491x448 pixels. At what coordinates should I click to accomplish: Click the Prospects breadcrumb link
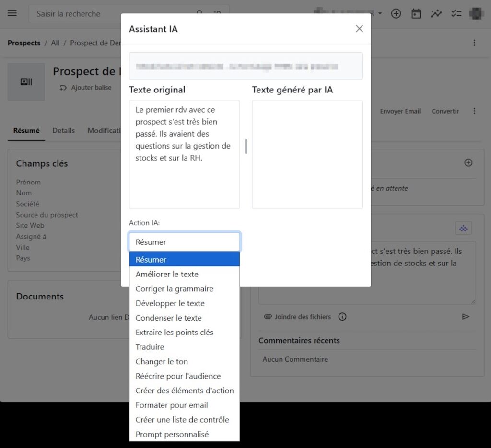point(24,43)
